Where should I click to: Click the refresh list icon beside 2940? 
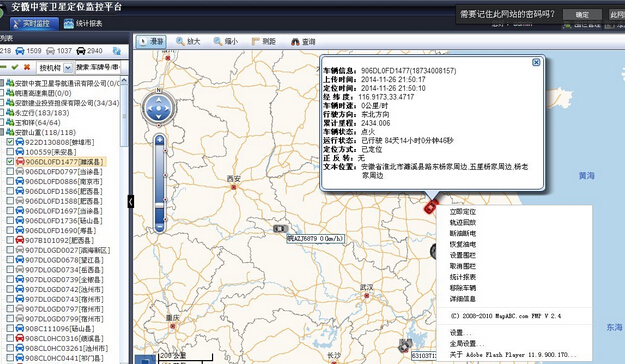116,51
